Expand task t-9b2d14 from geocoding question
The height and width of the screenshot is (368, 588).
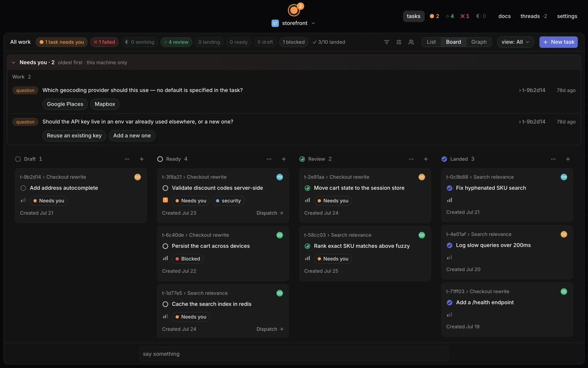532,90
